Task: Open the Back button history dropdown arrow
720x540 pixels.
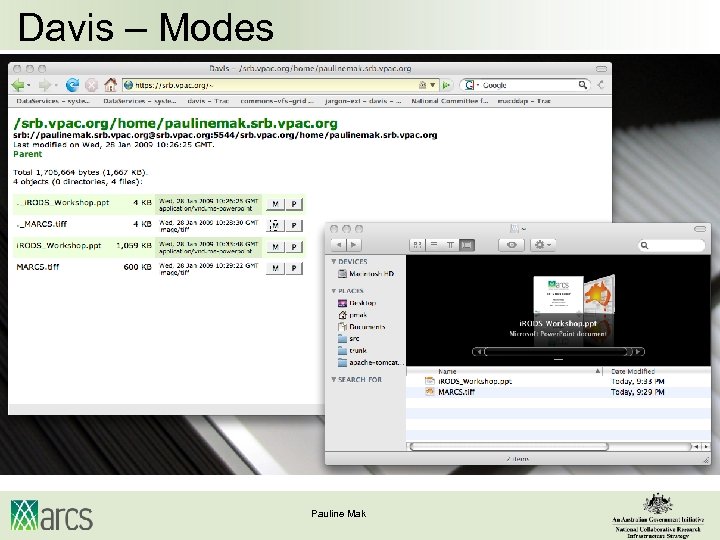Action: (x=28, y=85)
